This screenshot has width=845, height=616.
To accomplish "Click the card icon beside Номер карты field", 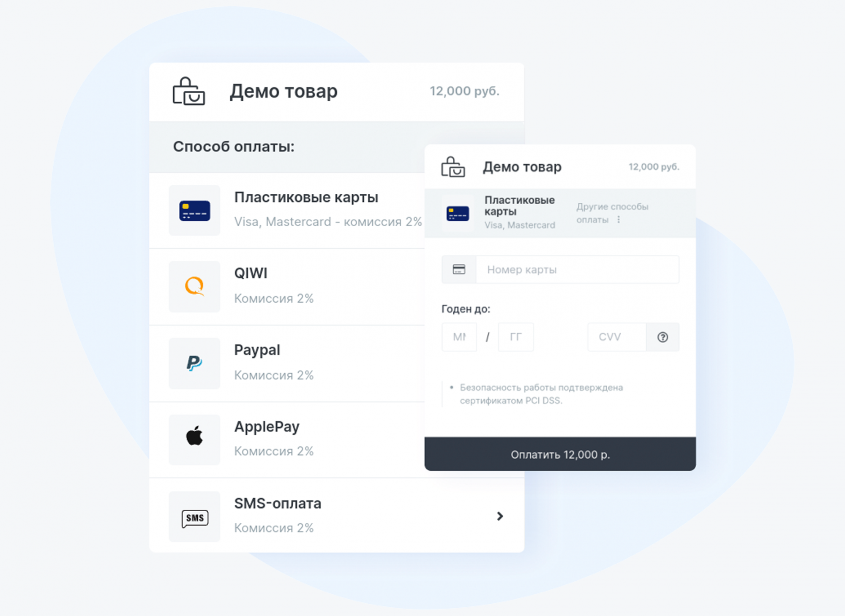I will 459,269.
